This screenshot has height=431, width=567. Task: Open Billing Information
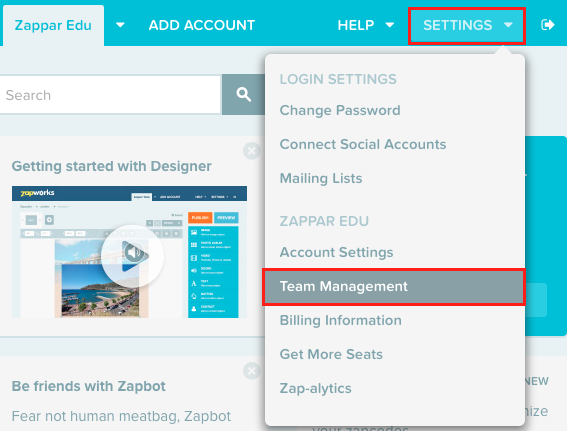coord(340,320)
